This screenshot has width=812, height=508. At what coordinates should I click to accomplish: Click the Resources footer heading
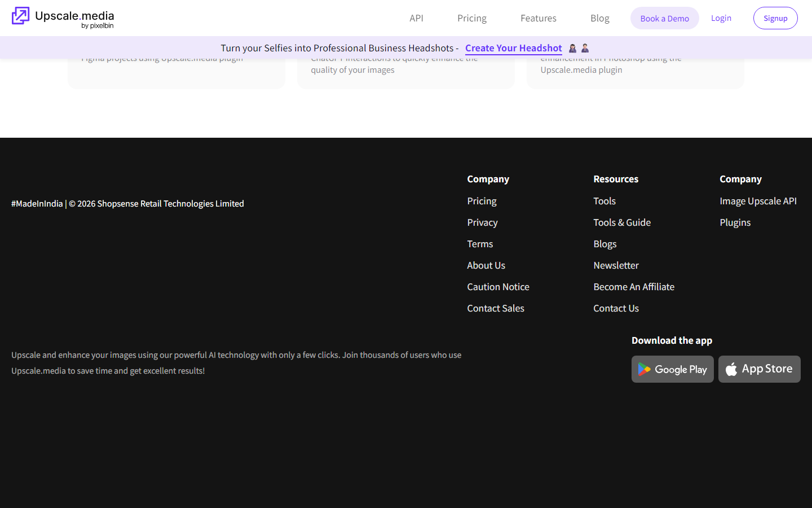pos(616,179)
